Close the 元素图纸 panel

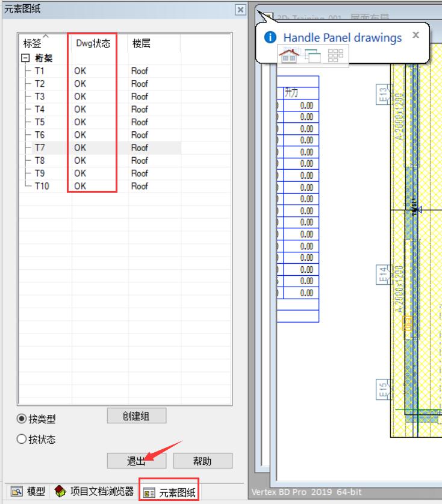[x=240, y=10]
